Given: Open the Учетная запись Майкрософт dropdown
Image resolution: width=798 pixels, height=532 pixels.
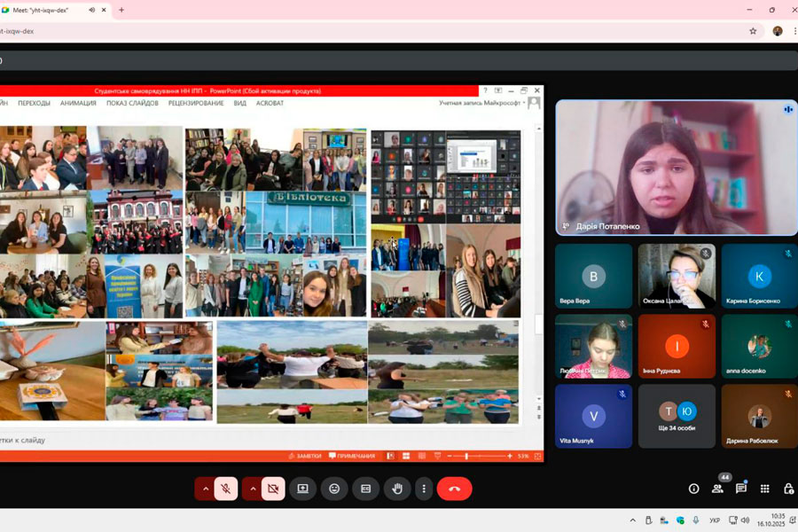Looking at the screenshot, I should tap(482, 103).
